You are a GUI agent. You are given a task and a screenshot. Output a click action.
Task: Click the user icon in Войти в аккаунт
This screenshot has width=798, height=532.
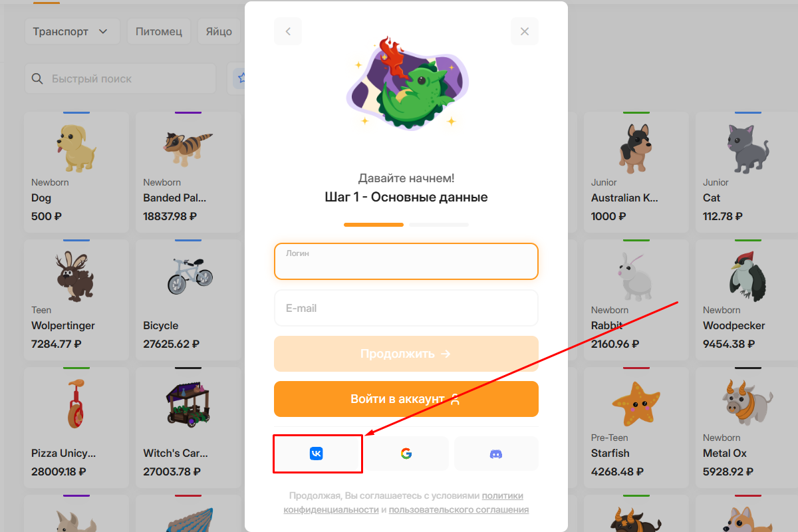tap(455, 399)
